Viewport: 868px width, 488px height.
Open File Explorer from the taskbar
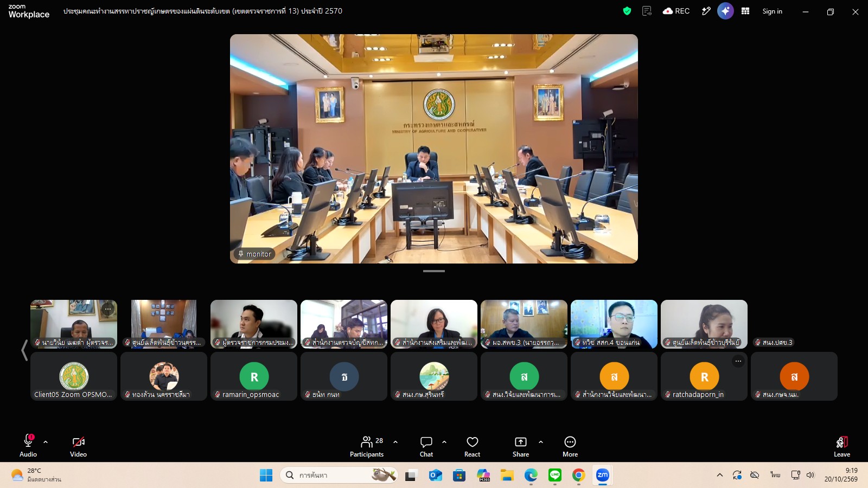(507, 476)
